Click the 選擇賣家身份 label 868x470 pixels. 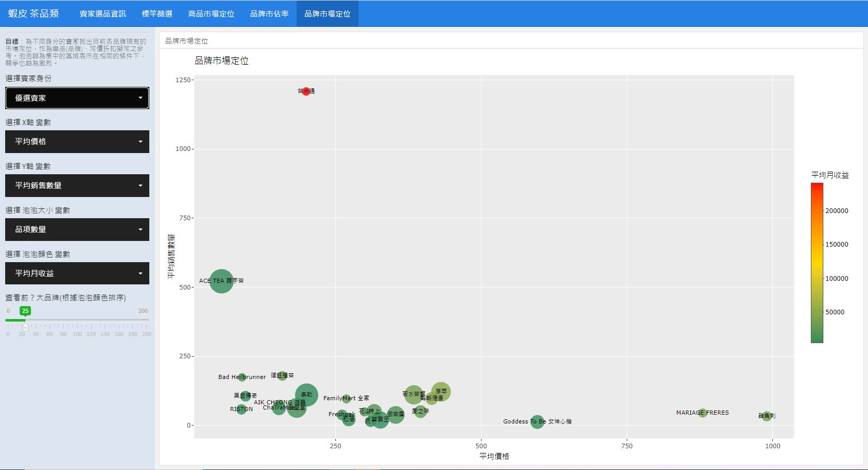(x=28, y=79)
